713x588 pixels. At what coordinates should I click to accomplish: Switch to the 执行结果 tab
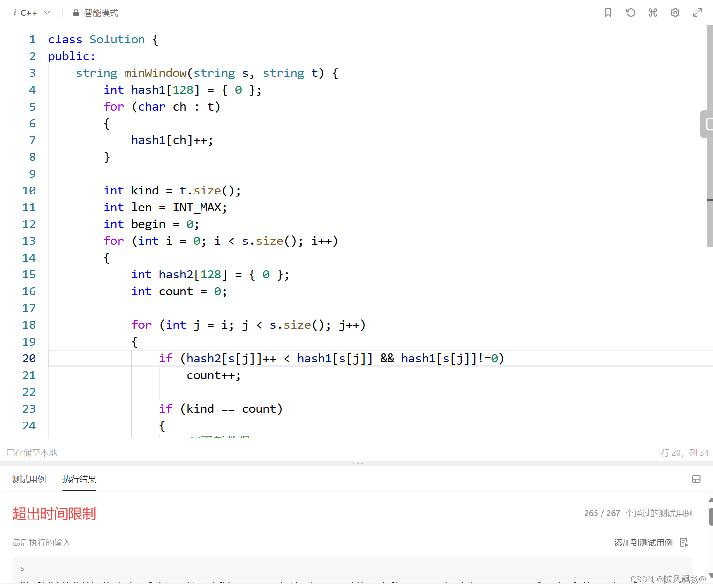point(79,479)
